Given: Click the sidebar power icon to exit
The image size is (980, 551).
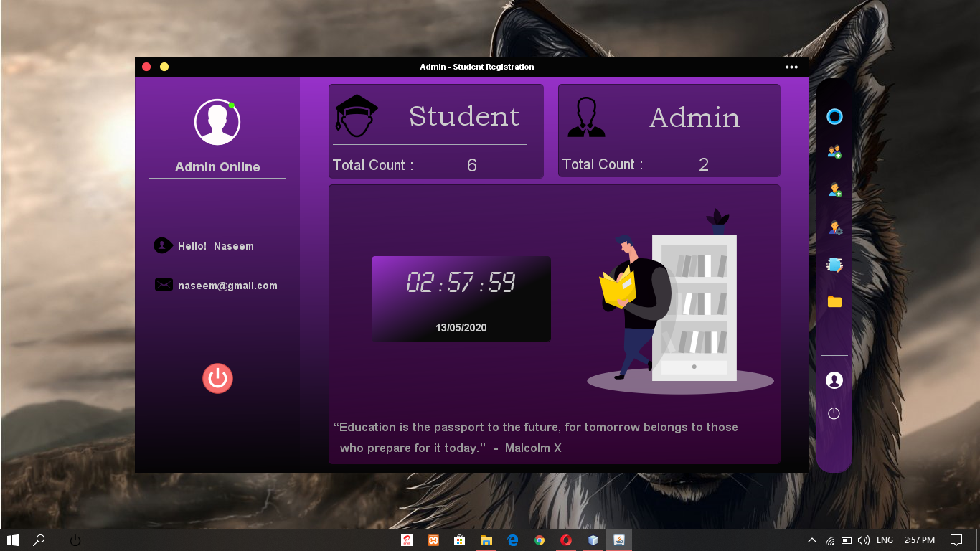Looking at the screenshot, I should (x=834, y=413).
